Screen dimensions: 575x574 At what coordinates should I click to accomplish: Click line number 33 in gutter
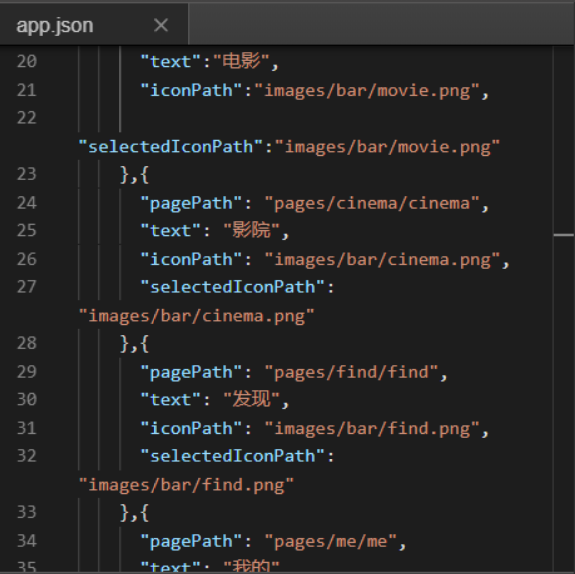coord(27,512)
